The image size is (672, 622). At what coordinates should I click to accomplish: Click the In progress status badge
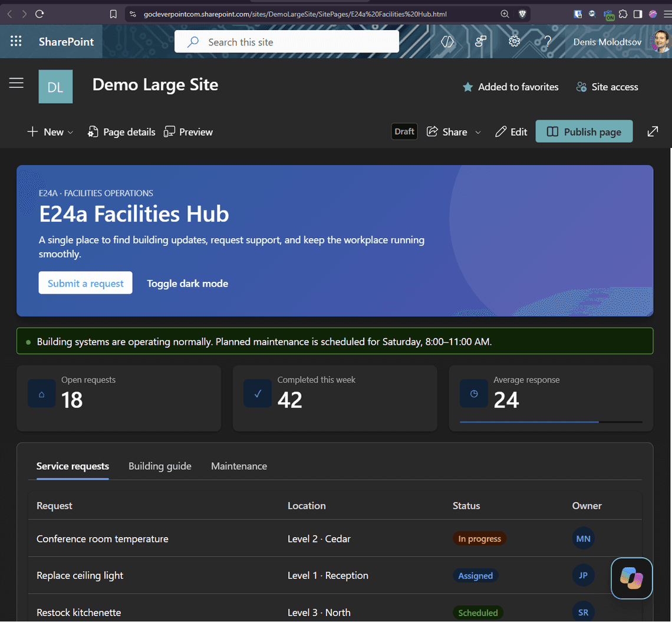click(480, 539)
